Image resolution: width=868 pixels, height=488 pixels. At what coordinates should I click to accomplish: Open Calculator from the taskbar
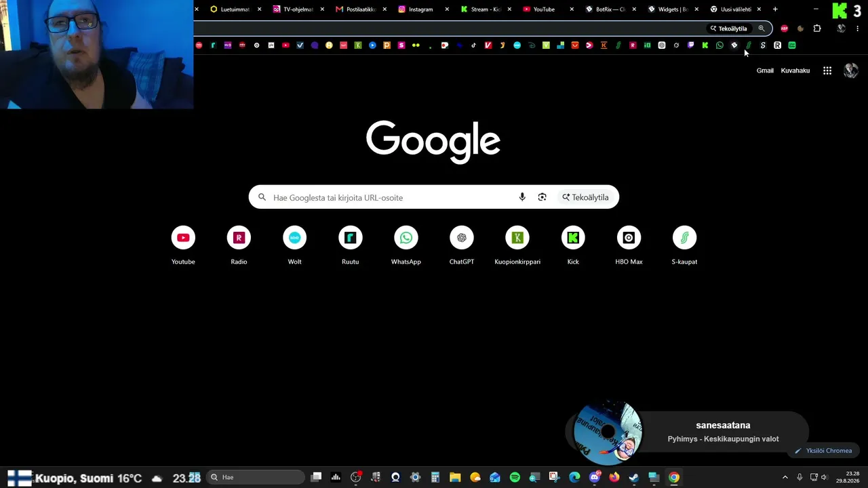pos(435,477)
